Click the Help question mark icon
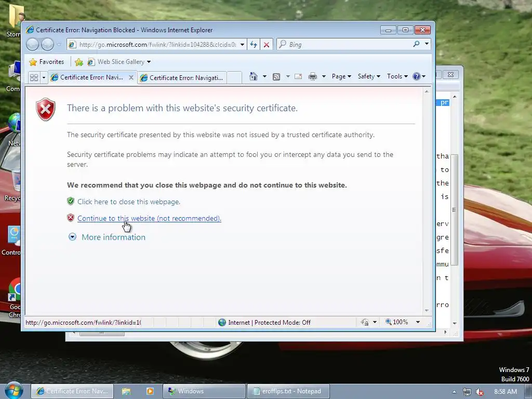Viewport: 532px width, 399px height. [417, 76]
